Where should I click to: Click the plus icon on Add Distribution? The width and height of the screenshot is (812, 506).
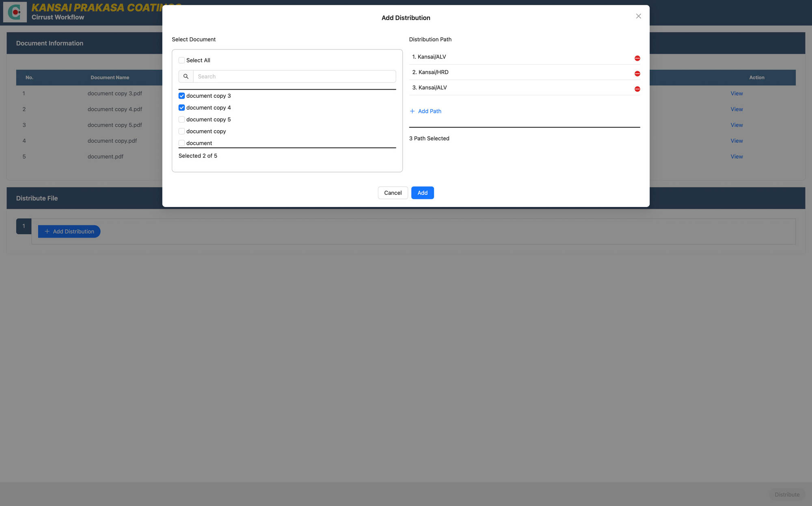[x=46, y=231]
